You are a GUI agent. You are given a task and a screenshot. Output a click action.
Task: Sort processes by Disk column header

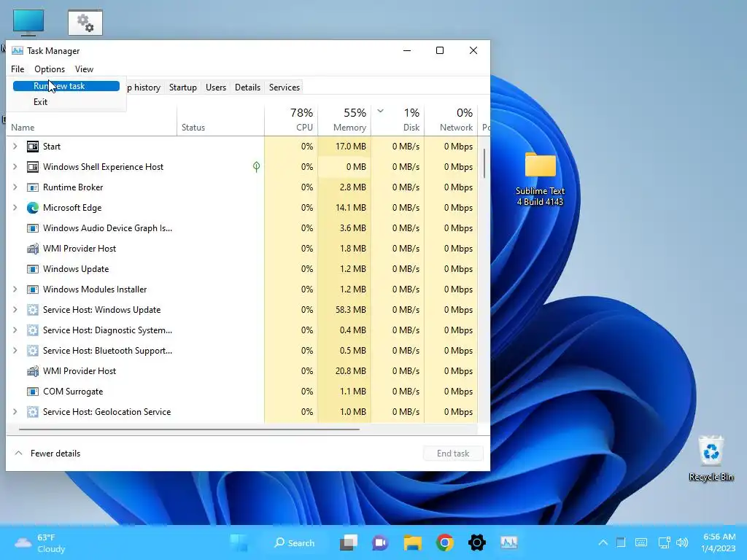click(398, 120)
